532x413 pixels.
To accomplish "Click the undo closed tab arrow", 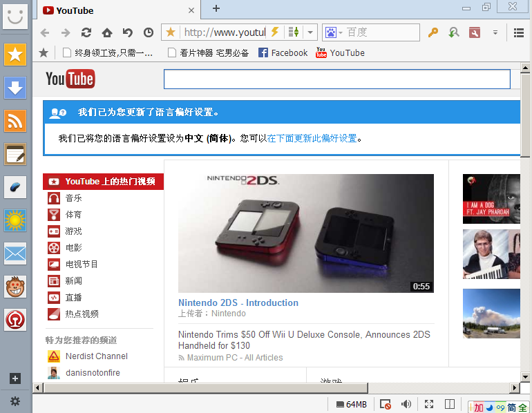I will tap(128, 32).
